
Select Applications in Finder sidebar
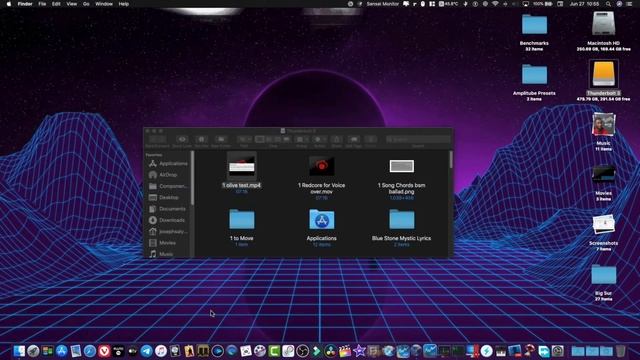168,164
